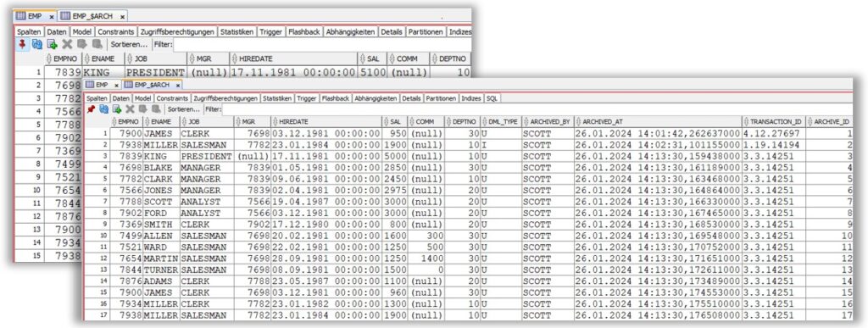This screenshot has height=328, width=868.
Task: Rollback changes icon in the EMP_$ARCH window
Action: [156, 109]
